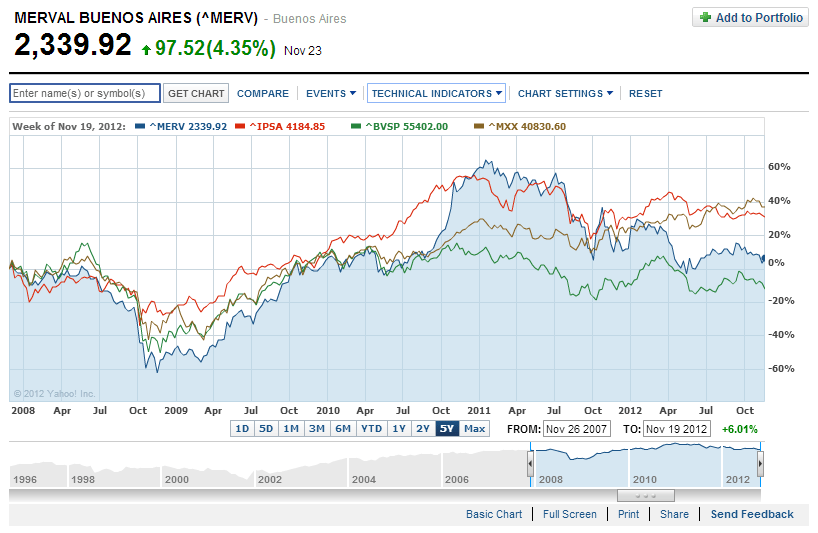Click RESET to restore the chart
The width and height of the screenshot is (818, 533).
click(645, 93)
